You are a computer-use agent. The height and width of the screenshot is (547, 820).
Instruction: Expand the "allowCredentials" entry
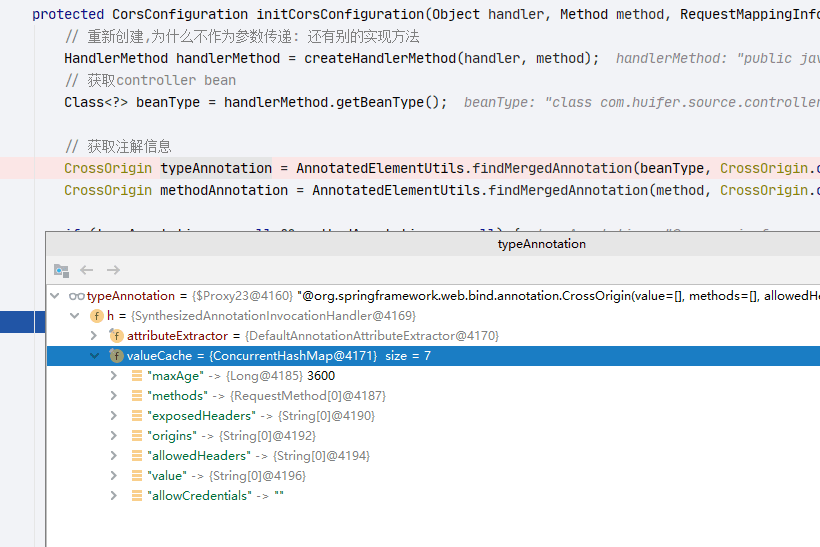(x=114, y=496)
